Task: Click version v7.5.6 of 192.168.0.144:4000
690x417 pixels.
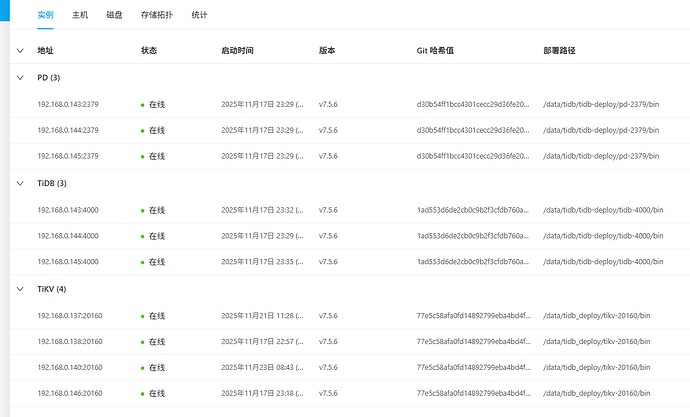Action: pos(328,236)
